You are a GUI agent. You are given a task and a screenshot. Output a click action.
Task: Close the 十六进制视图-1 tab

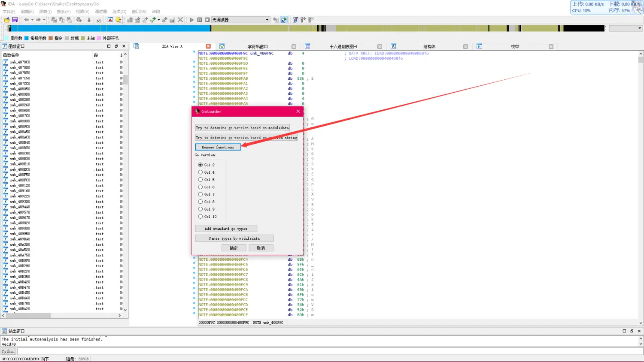click(x=380, y=46)
